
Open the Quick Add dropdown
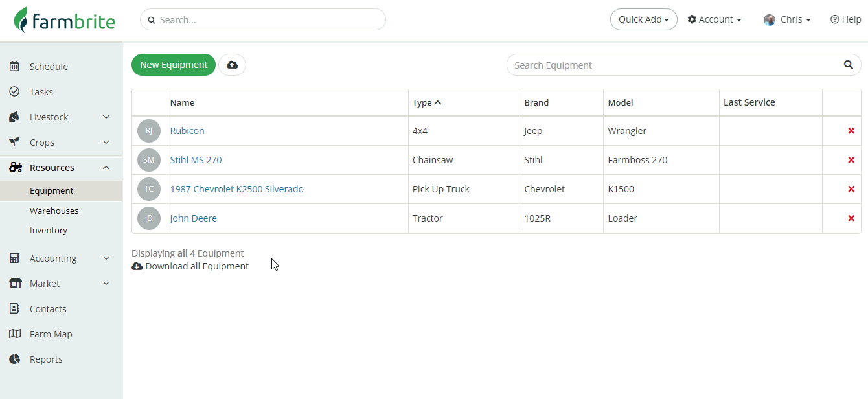pyautogui.click(x=643, y=19)
